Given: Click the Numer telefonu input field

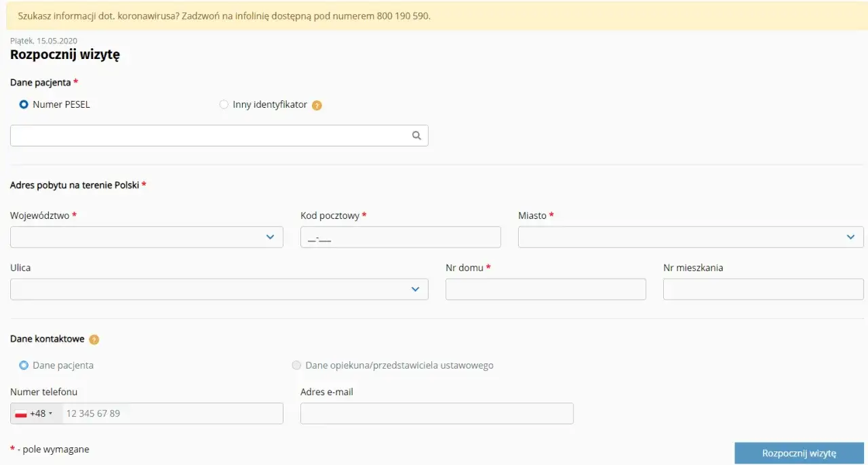Looking at the screenshot, I should point(172,413).
